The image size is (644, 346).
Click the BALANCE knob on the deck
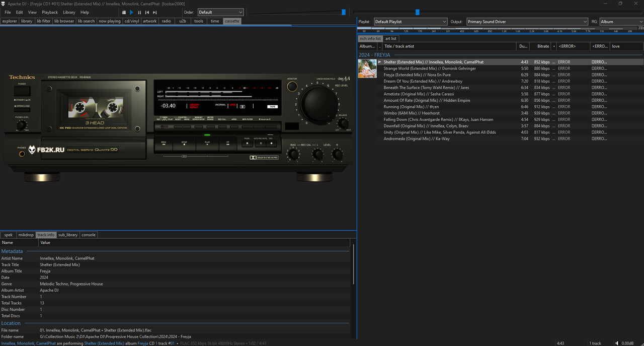coord(343,124)
